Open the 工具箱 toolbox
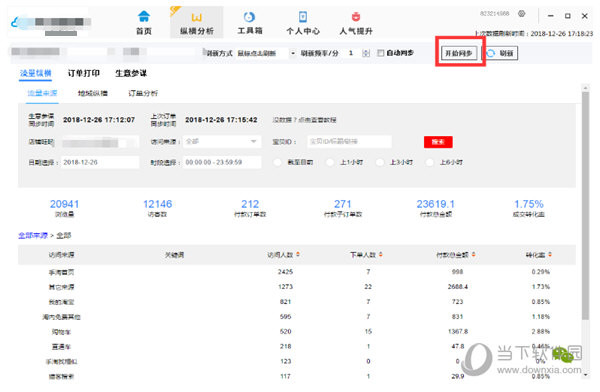This screenshot has height=392, width=600. (x=249, y=22)
